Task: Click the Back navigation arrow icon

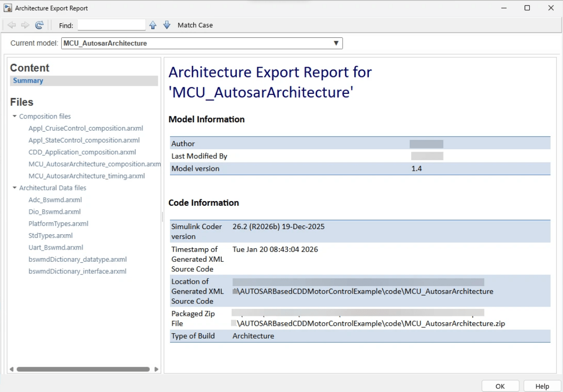Action: point(12,25)
